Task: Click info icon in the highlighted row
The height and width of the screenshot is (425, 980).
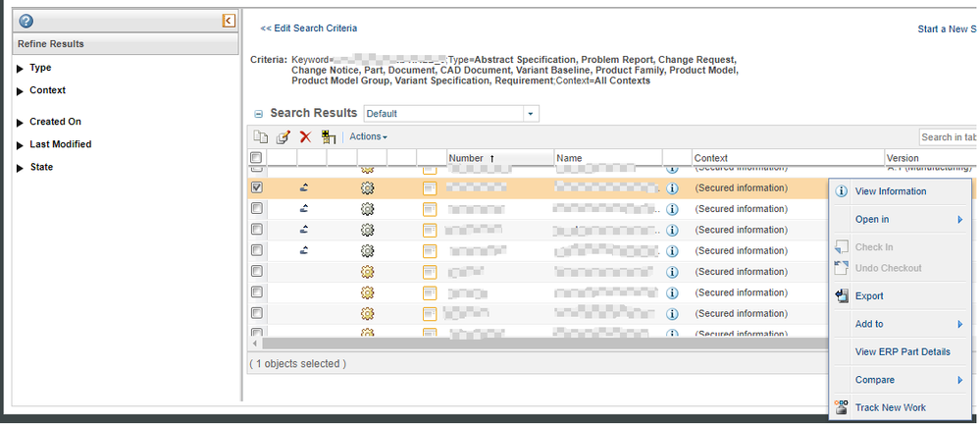Action: click(x=673, y=188)
